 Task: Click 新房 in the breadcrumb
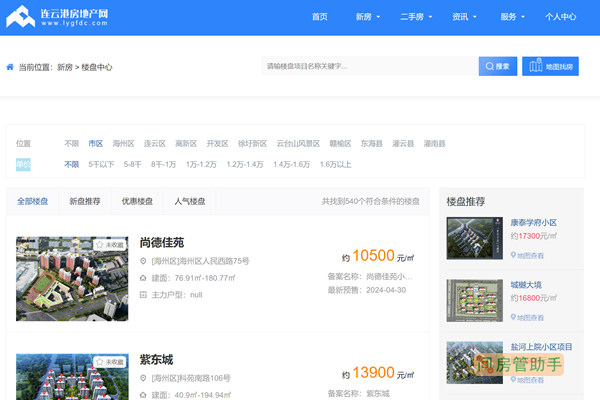point(65,67)
